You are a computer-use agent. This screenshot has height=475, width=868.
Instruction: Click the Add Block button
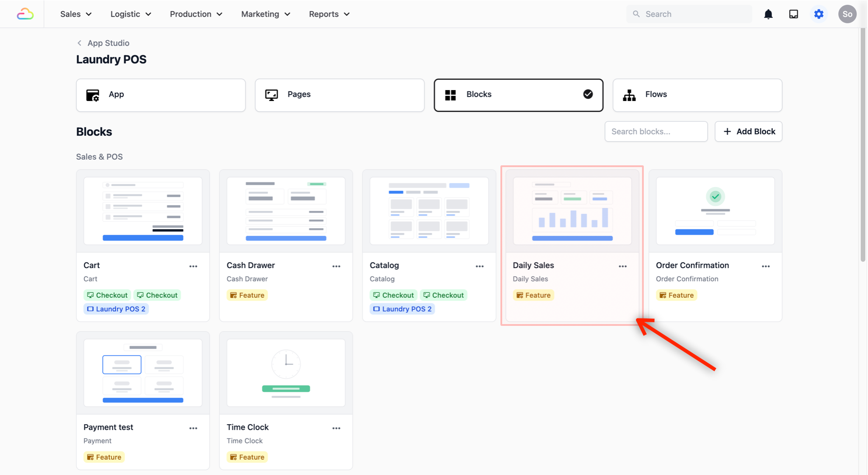(x=748, y=131)
